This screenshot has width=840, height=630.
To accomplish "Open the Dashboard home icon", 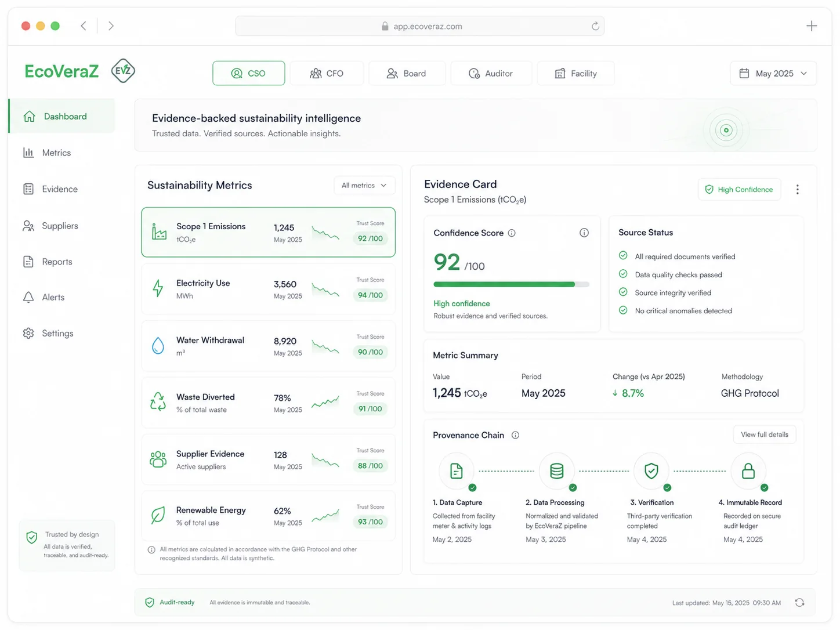I will point(30,117).
